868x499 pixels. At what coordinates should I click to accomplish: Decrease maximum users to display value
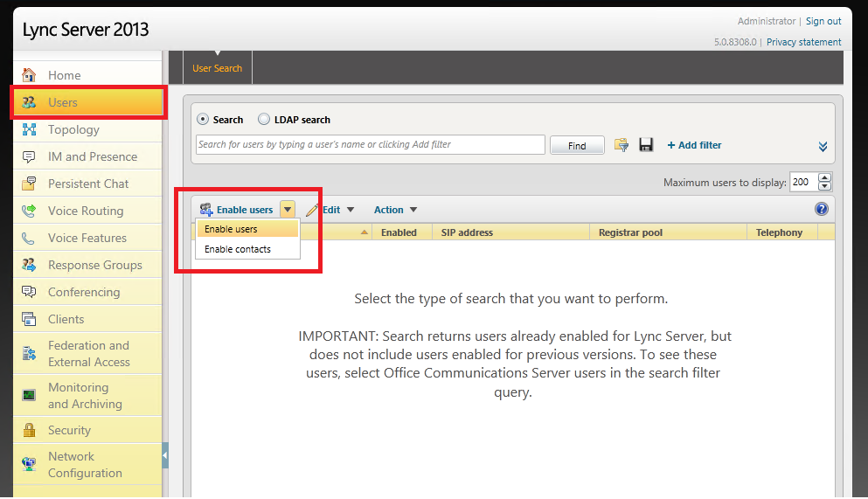point(825,186)
